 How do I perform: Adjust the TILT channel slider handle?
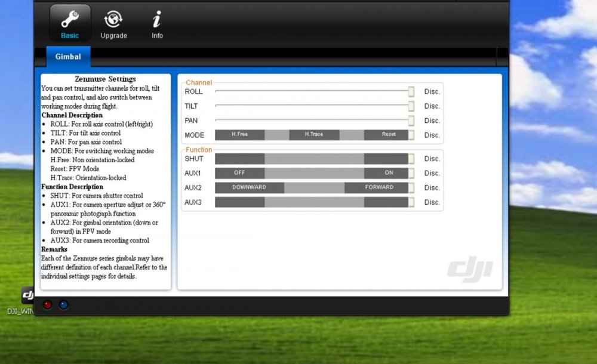tap(411, 106)
